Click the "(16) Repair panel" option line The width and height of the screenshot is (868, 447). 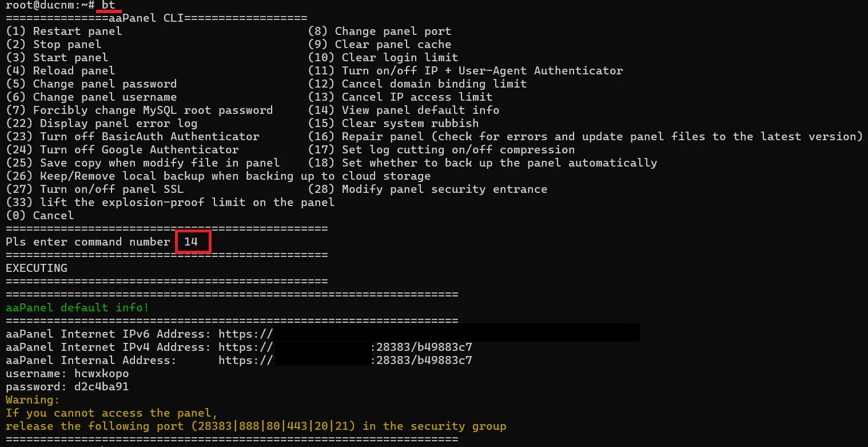(x=584, y=136)
